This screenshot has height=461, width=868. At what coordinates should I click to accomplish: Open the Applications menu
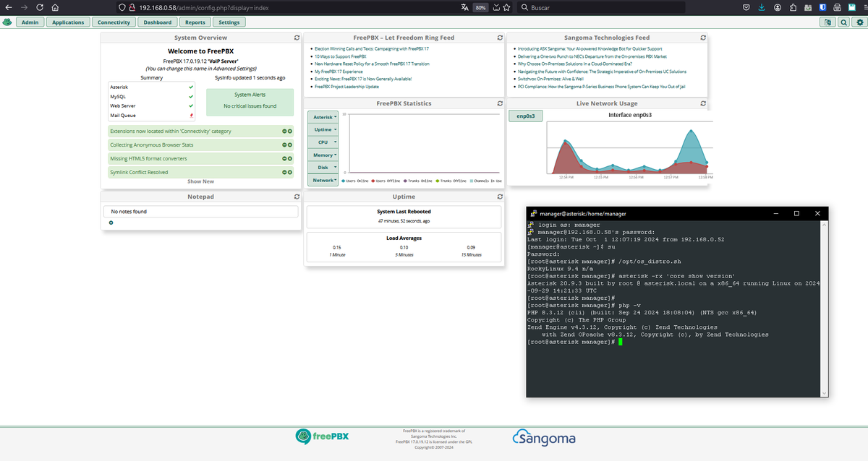[x=69, y=22]
